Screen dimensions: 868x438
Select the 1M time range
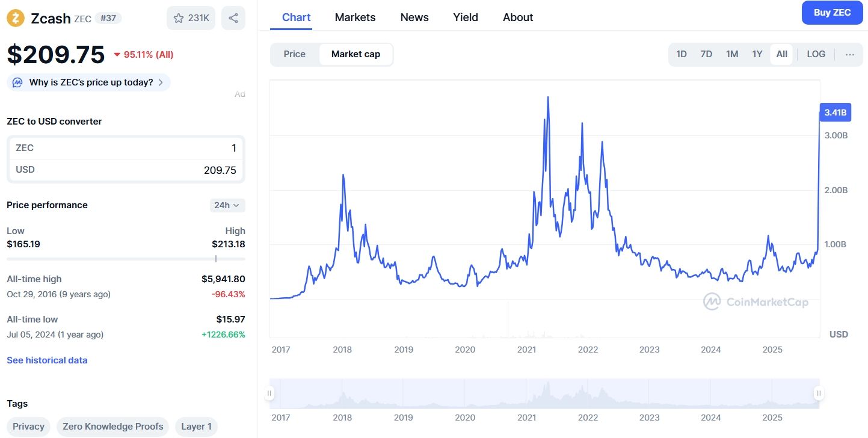click(732, 54)
